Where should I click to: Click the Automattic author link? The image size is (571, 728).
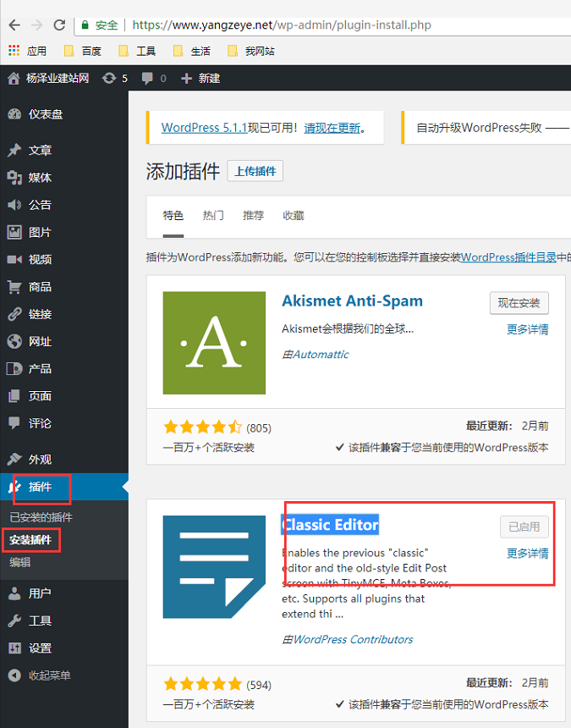[x=321, y=355]
